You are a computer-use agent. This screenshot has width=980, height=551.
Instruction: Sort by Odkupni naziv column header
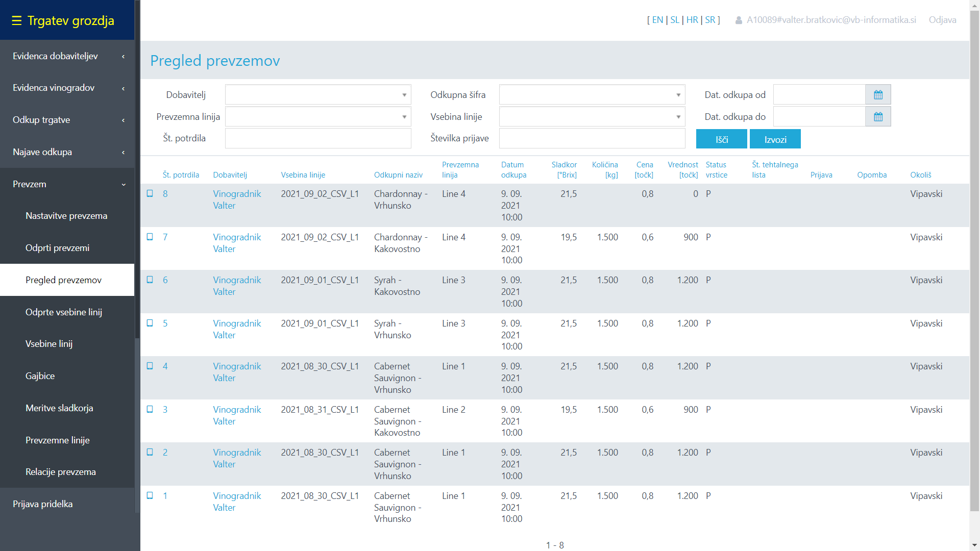click(398, 175)
